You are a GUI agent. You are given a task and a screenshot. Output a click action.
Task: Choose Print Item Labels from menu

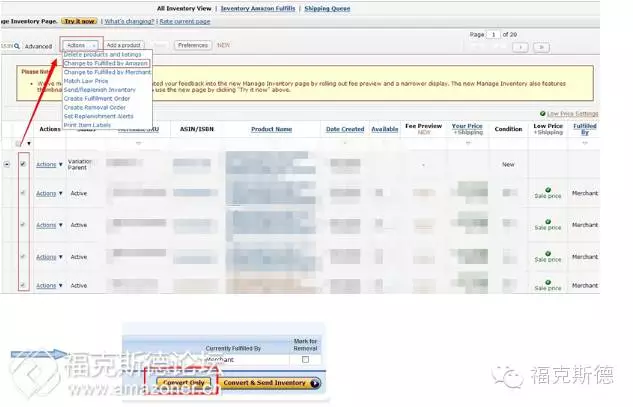click(x=87, y=125)
